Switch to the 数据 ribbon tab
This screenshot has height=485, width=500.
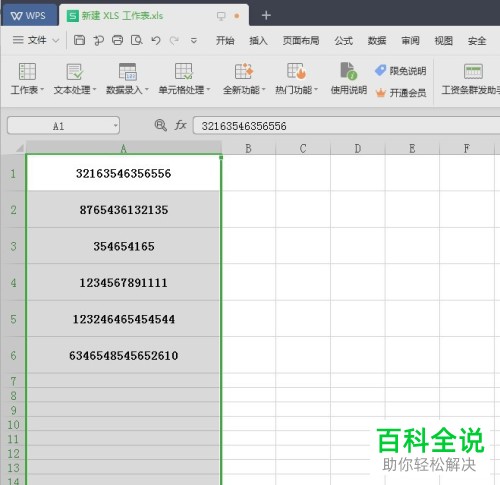[377, 41]
